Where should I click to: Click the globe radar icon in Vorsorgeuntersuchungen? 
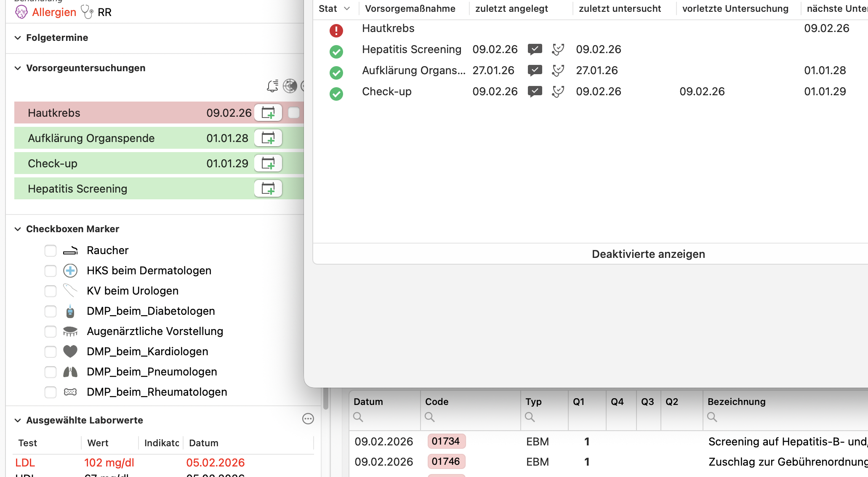pyautogui.click(x=290, y=86)
